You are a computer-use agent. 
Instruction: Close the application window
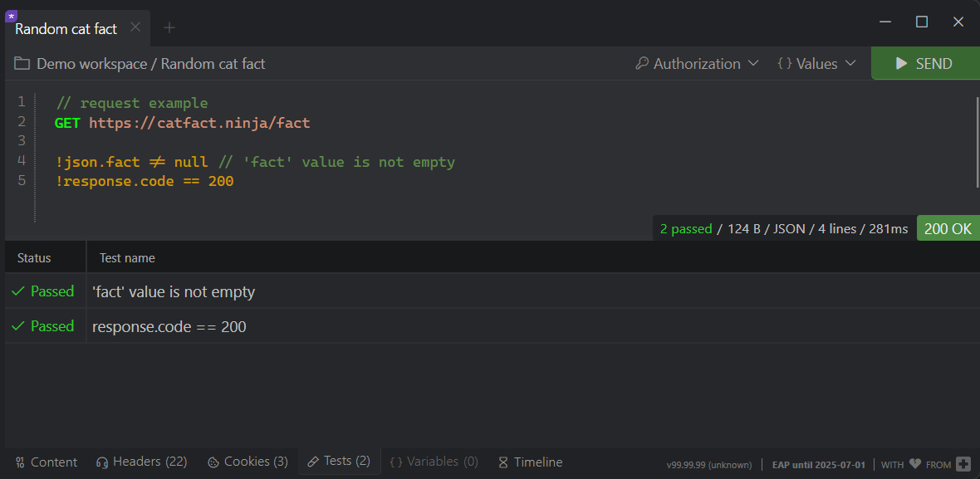958,22
